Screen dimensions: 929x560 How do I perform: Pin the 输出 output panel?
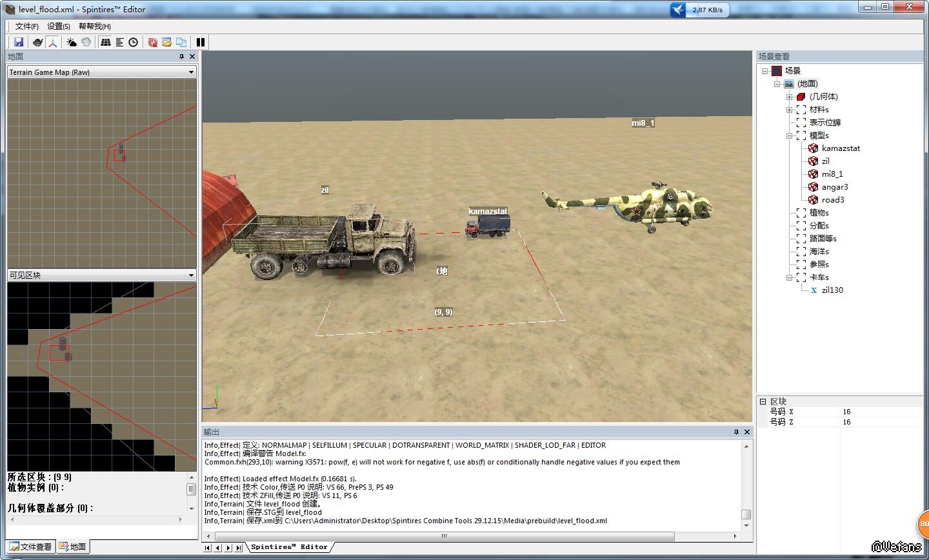[x=736, y=432]
